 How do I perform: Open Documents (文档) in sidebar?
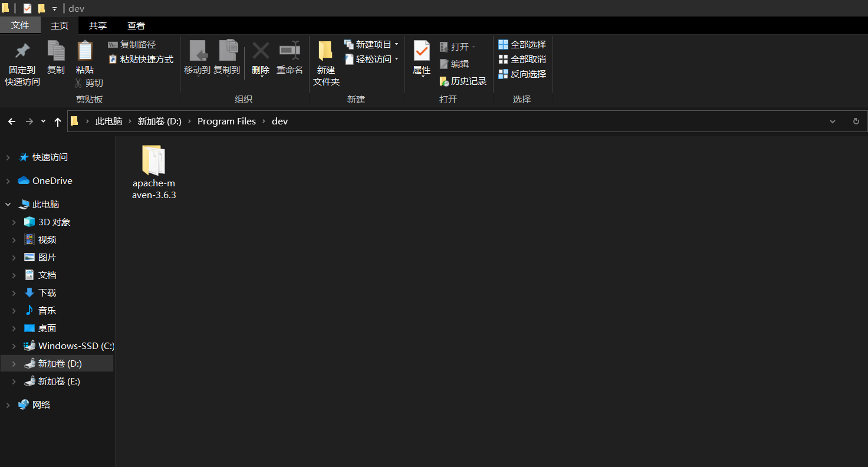(x=47, y=275)
